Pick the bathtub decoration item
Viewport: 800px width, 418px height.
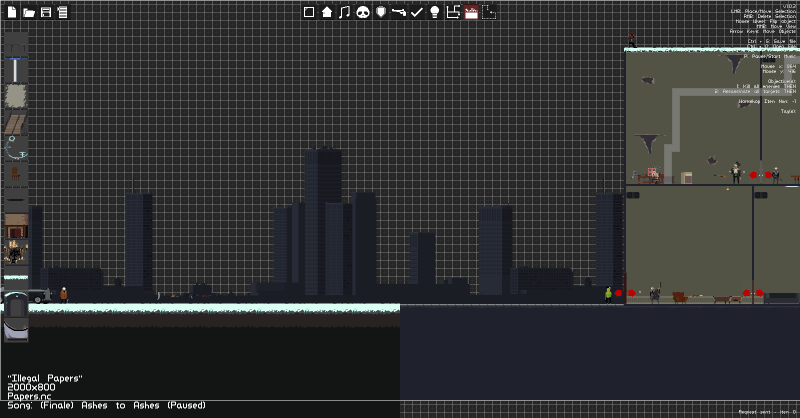[x=15, y=330]
